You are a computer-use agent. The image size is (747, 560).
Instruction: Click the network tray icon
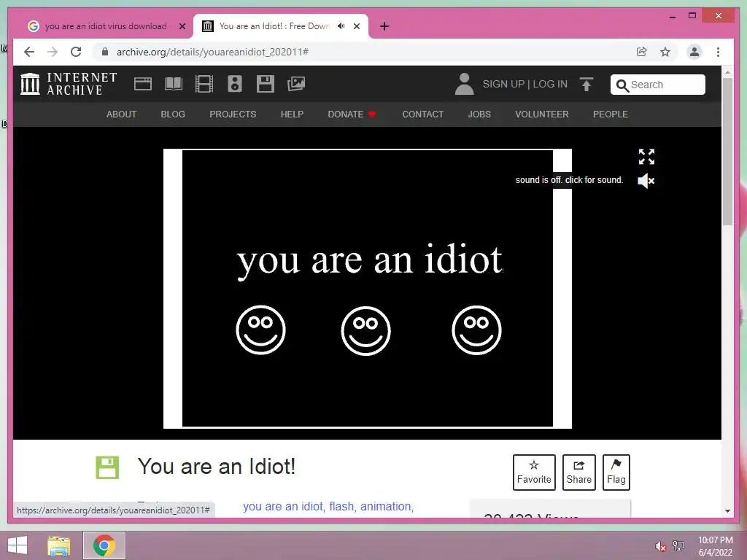pyautogui.click(x=678, y=545)
